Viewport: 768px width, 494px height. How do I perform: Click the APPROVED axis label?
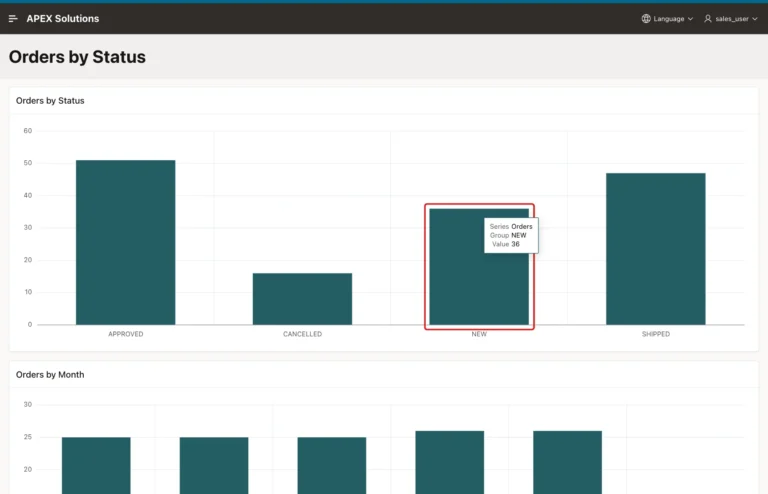click(126, 334)
